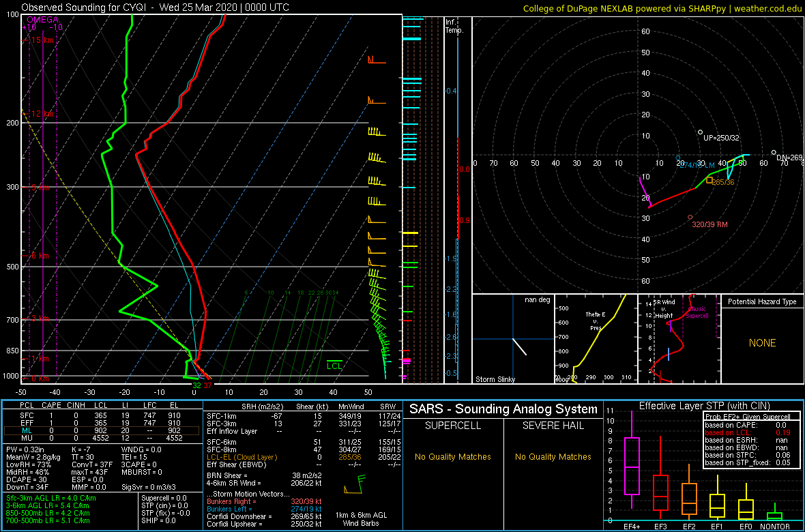
Task: Select the magenta OMEGA label
Action: tap(42, 20)
